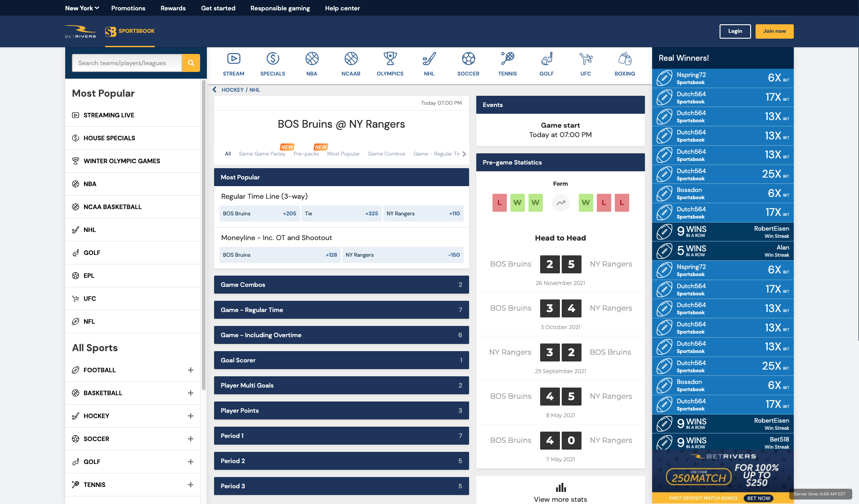Bet BOS Bruins +205 regular time

pyautogui.click(x=259, y=214)
